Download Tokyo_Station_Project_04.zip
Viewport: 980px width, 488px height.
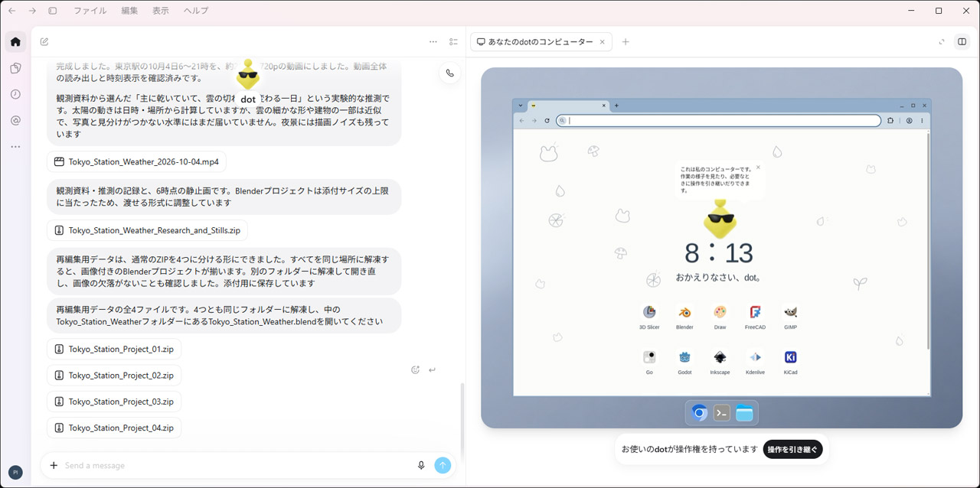tap(114, 428)
